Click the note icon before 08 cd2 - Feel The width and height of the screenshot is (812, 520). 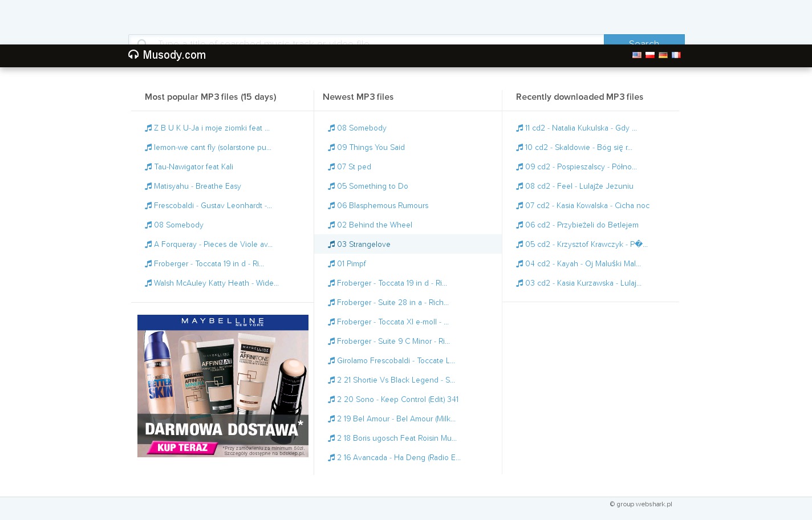click(519, 186)
